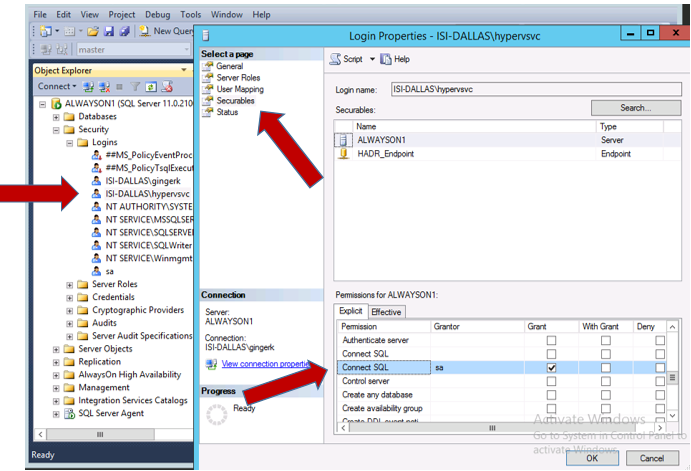Open the master database dropdown
Image resolution: width=691 pixels, height=471 pixels.
click(x=186, y=49)
